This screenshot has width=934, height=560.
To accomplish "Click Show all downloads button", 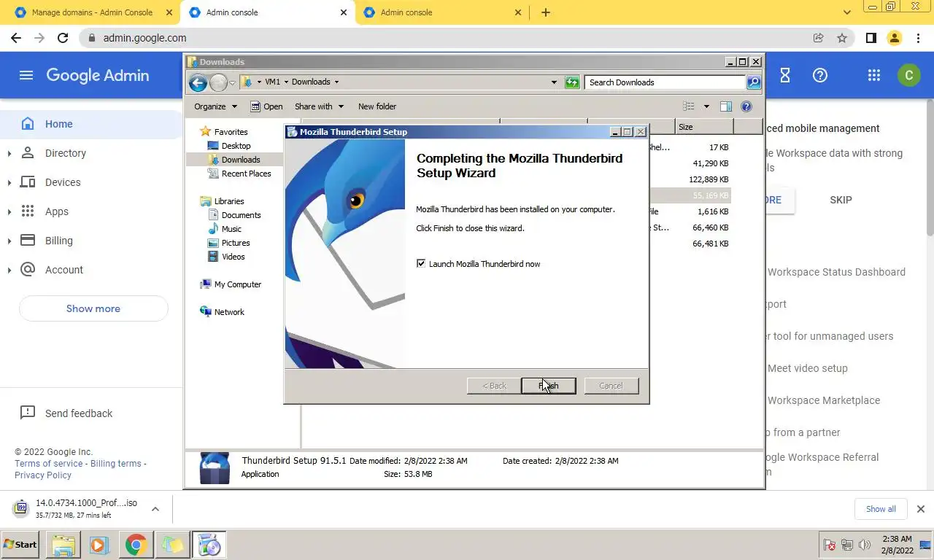I will coord(881,509).
